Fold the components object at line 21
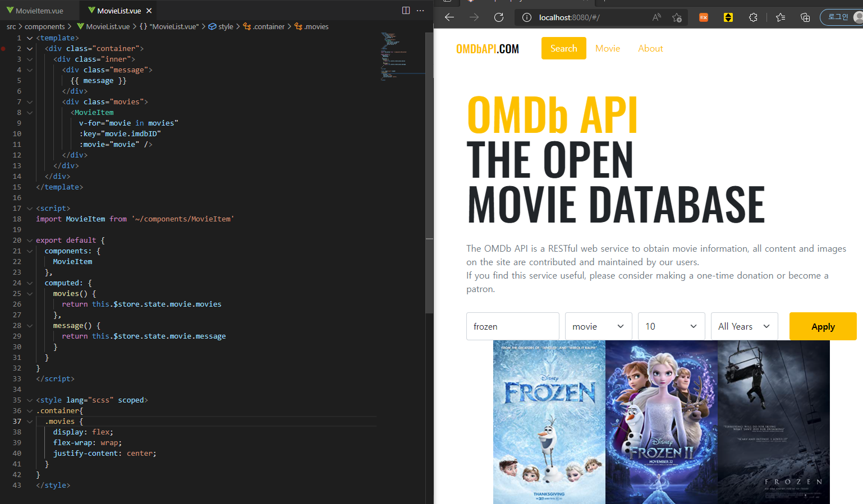 (x=30, y=251)
